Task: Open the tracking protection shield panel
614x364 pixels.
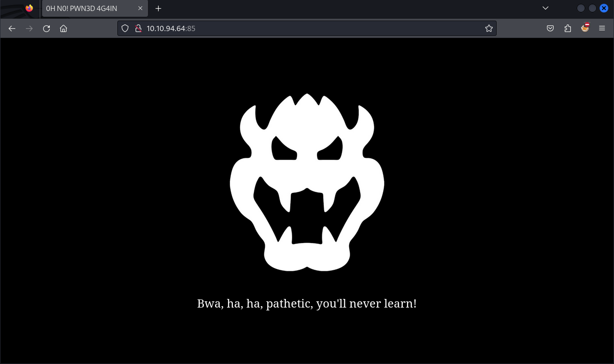Action: click(125, 29)
